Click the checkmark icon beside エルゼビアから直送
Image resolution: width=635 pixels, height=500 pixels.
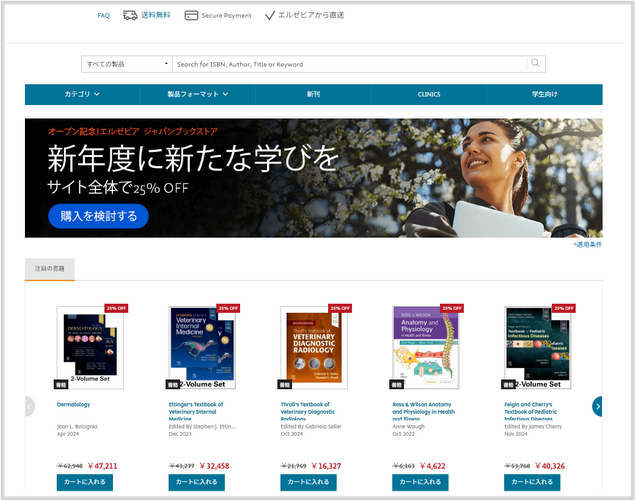pyautogui.click(x=270, y=15)
